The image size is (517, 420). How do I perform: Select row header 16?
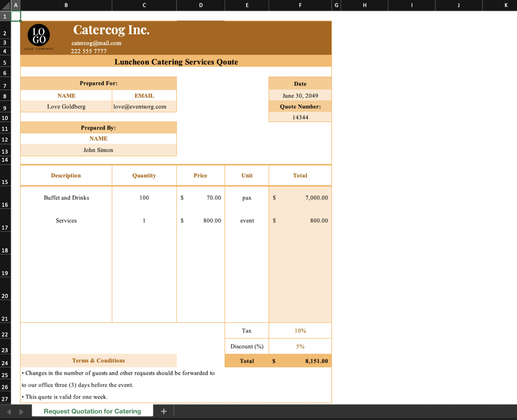(5, 205)
